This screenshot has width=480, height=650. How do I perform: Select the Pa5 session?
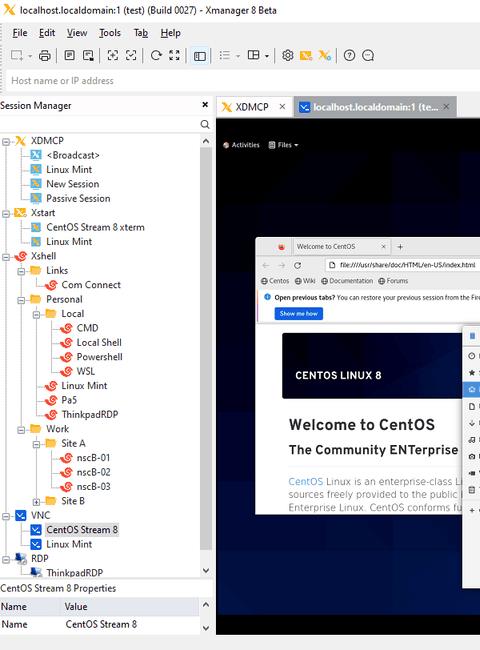[69, 400]
